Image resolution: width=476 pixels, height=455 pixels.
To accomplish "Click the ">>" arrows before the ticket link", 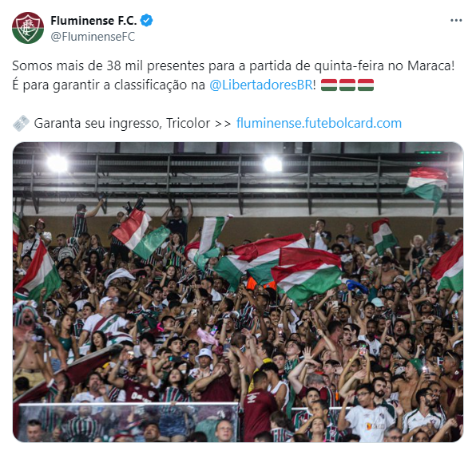I will tap(223, 124).
